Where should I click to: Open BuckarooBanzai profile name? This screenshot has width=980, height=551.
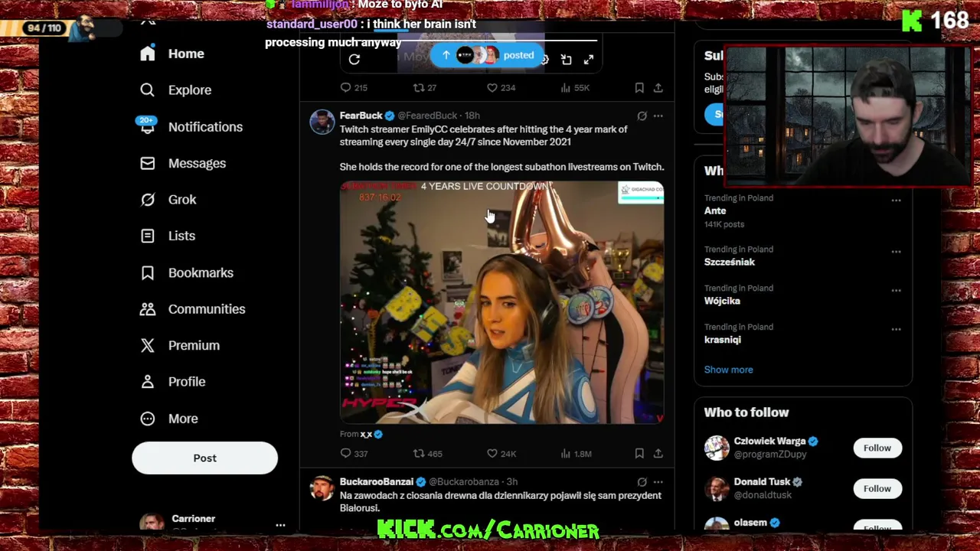tap(377, 481)
